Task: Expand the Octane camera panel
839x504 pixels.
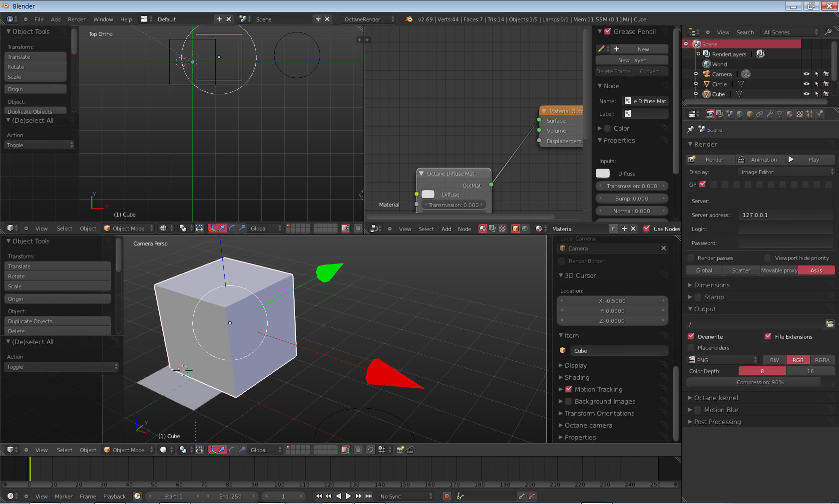Action: [x=588, y=425]
